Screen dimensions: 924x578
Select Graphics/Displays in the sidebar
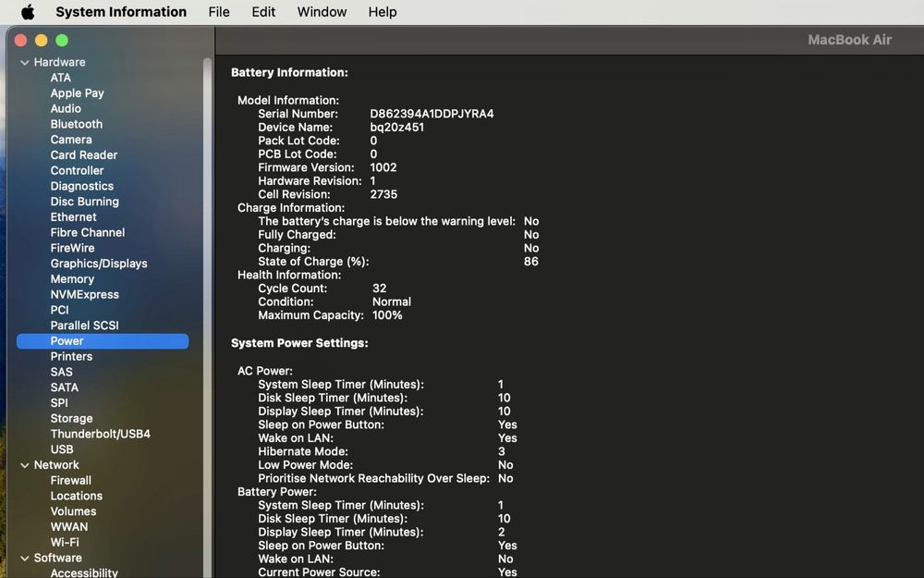click(99, 264)
